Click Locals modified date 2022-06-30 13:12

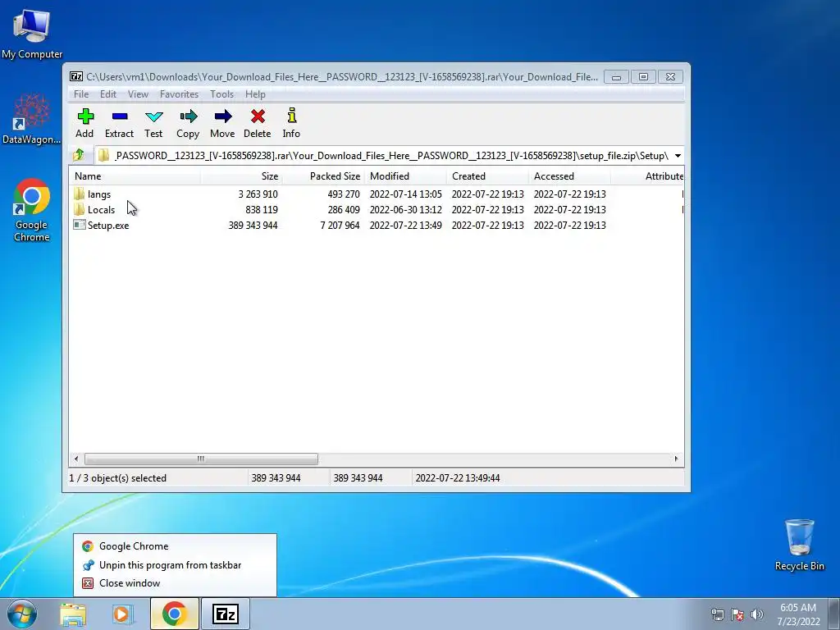[x=405, y=210]
